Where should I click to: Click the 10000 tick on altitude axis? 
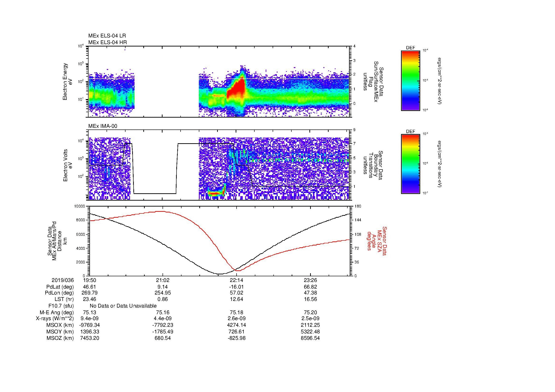coord(79,206)
